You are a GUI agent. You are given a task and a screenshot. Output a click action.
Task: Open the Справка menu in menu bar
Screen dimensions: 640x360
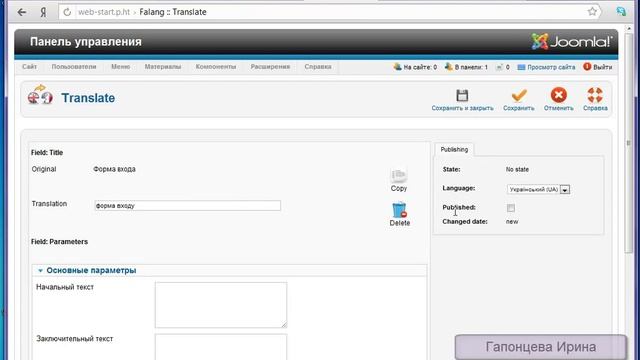318,67
